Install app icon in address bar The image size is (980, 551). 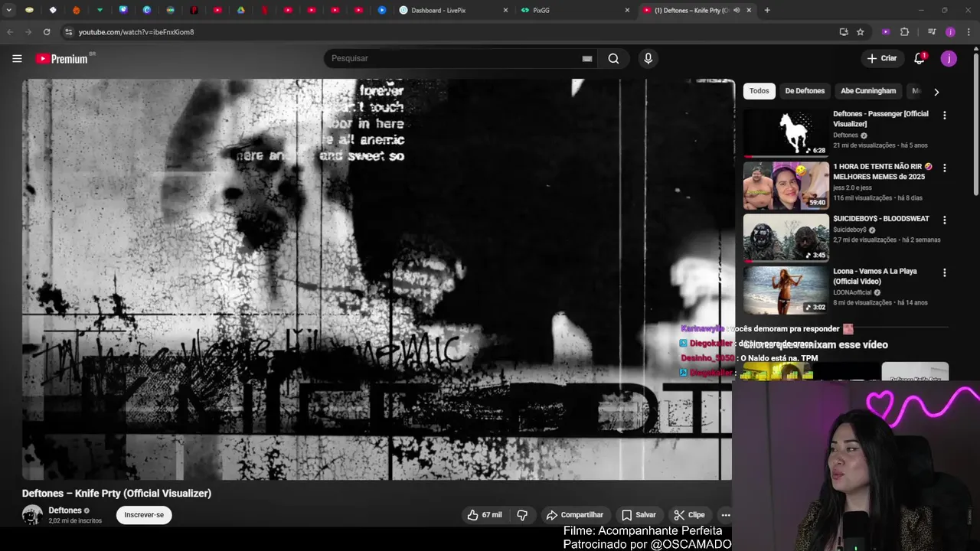point(844,32)
